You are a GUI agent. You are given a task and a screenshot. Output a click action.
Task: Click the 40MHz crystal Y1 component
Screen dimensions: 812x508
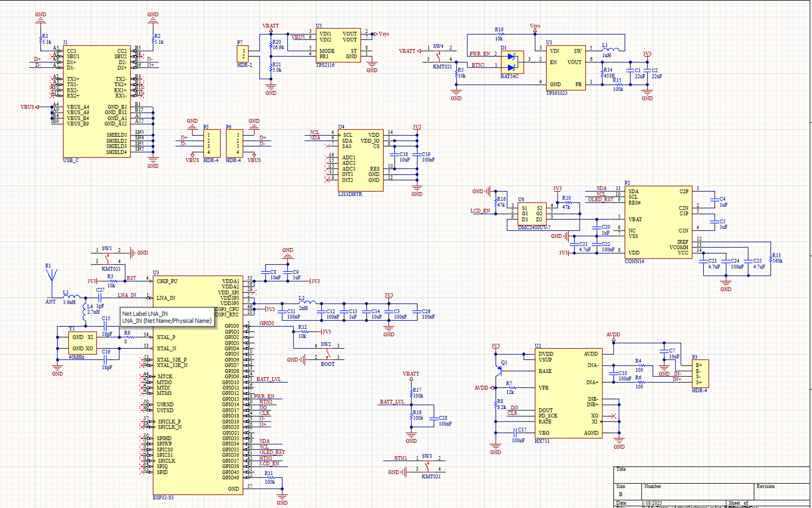(x=83, y=343)
